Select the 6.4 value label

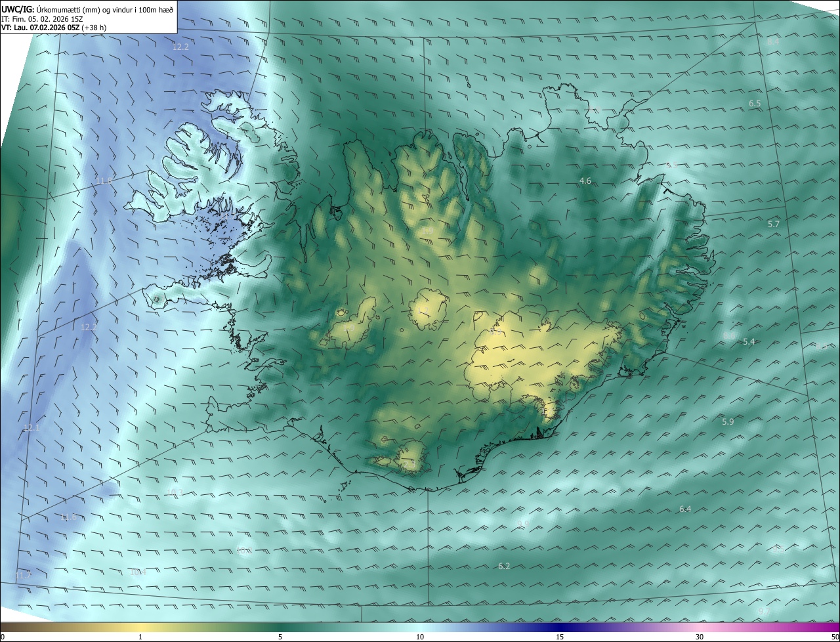point(685,509)
